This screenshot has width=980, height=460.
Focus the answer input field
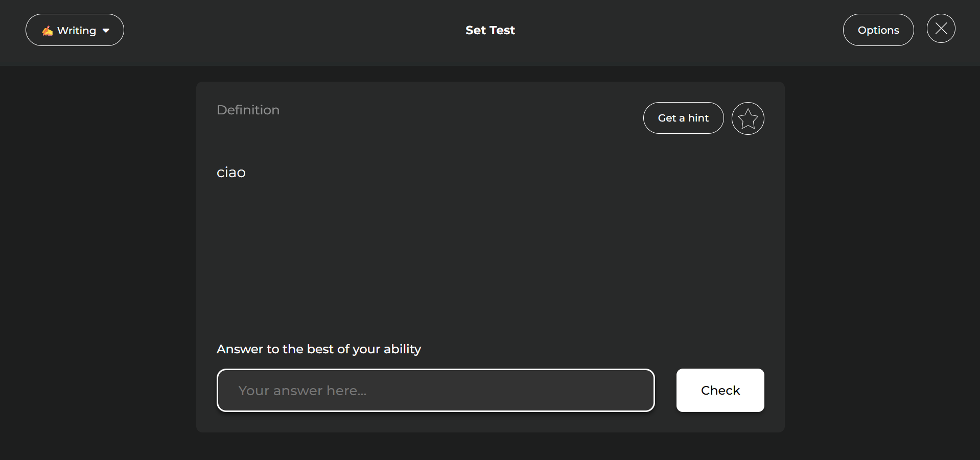(x=435, y=390)
